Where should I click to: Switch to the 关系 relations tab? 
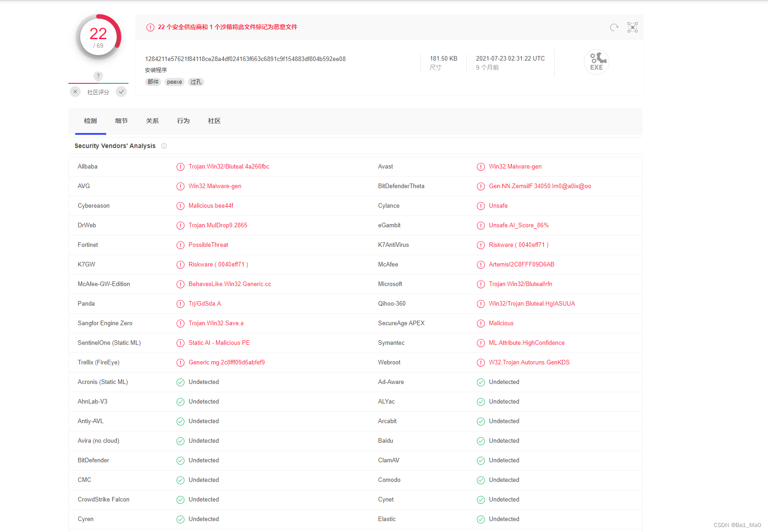(x=152, y=121)
